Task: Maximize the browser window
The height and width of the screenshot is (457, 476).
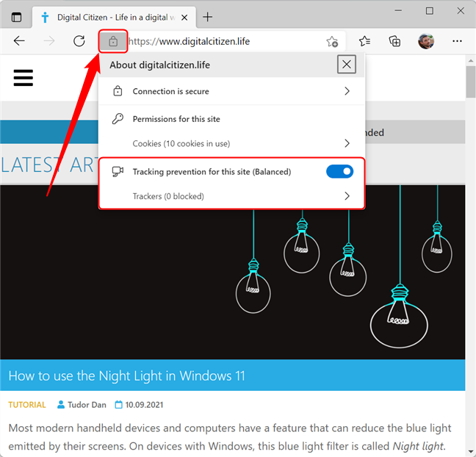Action: [429, 11]
